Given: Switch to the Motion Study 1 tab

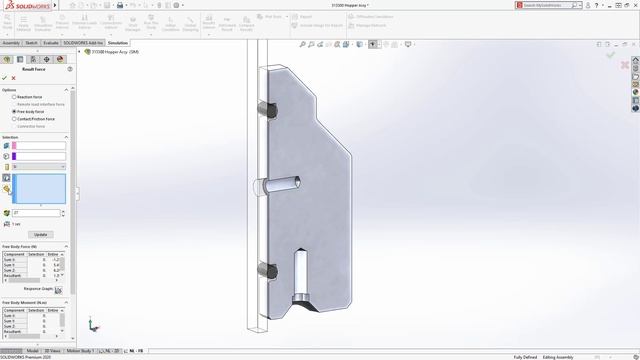Looking at the screenshot, I should tap(80, 351).
